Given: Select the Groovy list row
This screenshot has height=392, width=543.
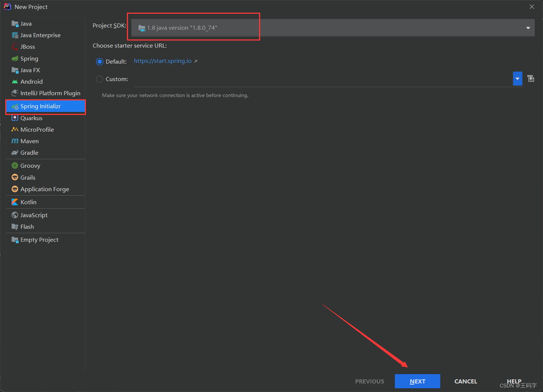Looking at the screenshot, I should coord(45,166).
